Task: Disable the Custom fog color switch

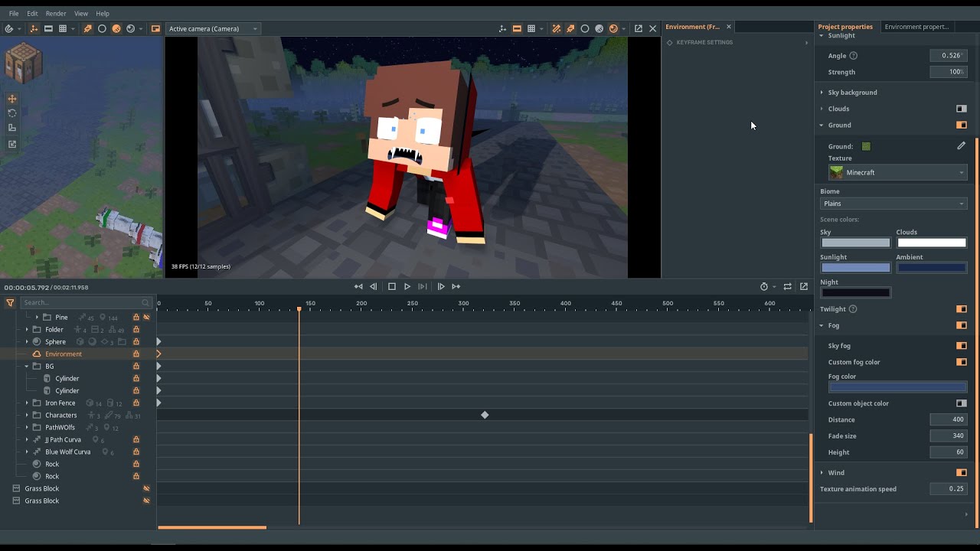Action: [x=962, y=362]
